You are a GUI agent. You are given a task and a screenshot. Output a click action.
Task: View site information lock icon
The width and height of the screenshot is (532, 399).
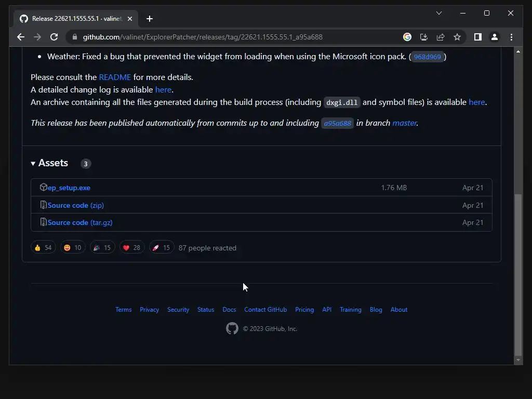(75, 37)
